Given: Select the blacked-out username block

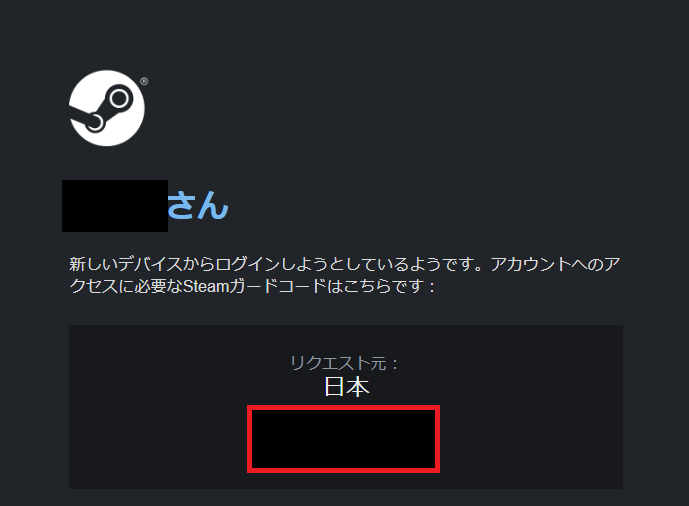Looking at the screenshot, I should click(115, 206).
